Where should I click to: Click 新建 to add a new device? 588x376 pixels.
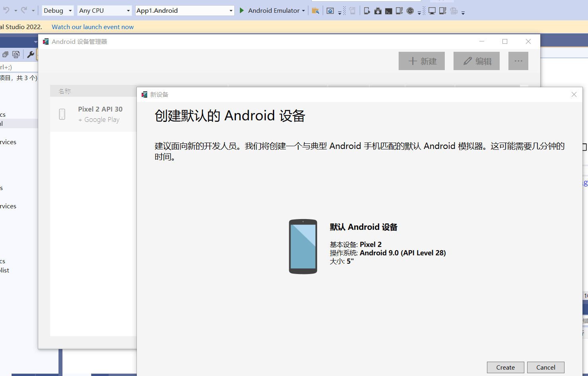pyautogui.click(x=421, y=61)
